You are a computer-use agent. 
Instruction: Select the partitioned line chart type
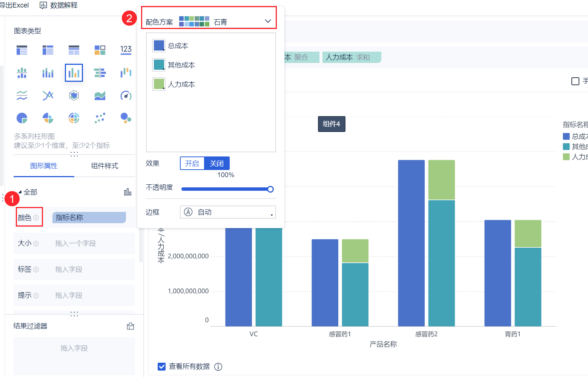(x=22, y=95)
